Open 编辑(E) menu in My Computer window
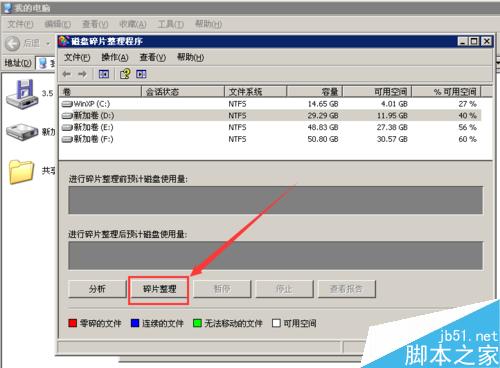Image resolution: width=500 pixels, height=368 pixels. click(58, 24)
